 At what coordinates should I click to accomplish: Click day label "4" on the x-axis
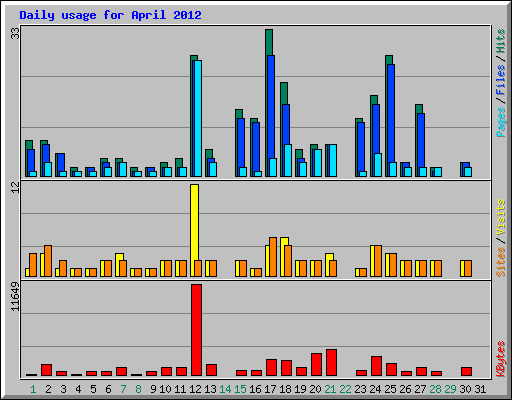pyautogui.click(x=78, y=389)
